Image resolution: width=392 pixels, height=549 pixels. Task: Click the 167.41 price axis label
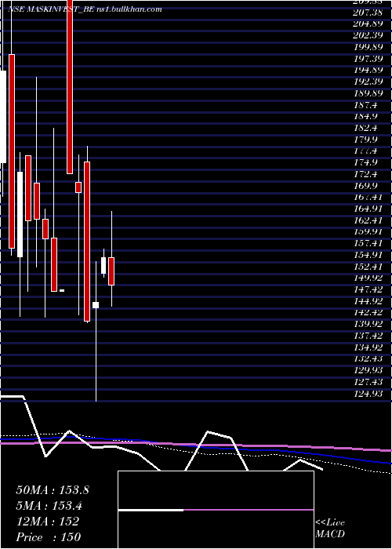(369, 197)
